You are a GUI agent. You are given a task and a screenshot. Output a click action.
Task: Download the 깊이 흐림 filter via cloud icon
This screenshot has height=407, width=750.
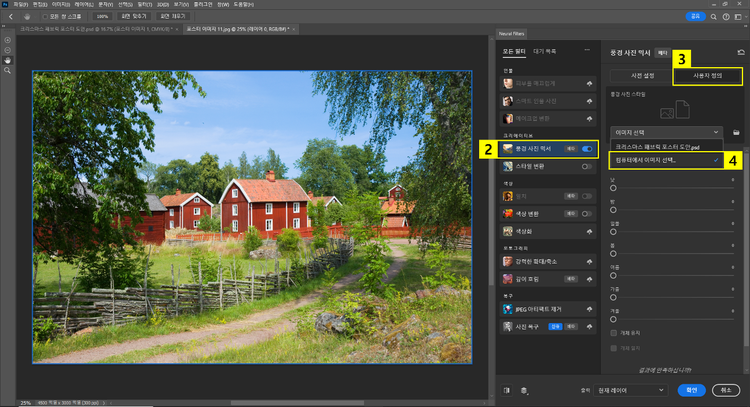point(589,279)
